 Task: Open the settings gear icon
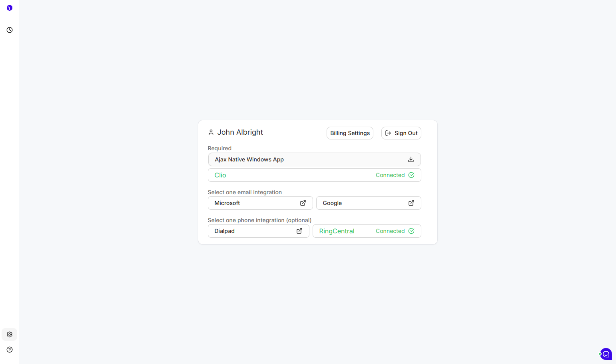tap(10, 334)
